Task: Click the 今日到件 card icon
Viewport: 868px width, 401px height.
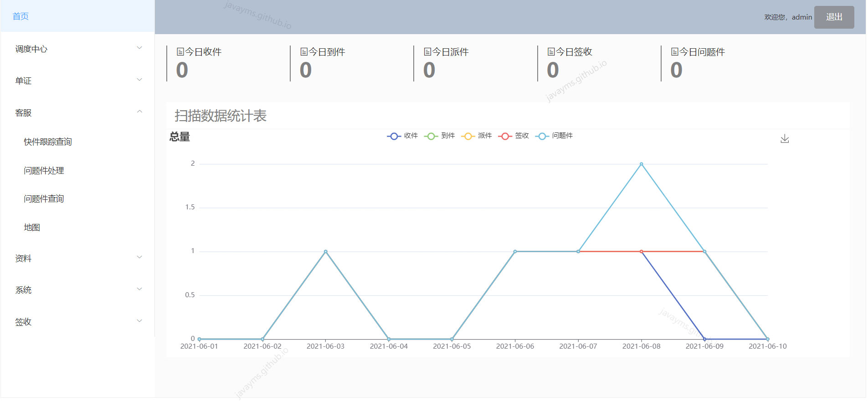Action: pyautogui.click(x=304, y=52)
